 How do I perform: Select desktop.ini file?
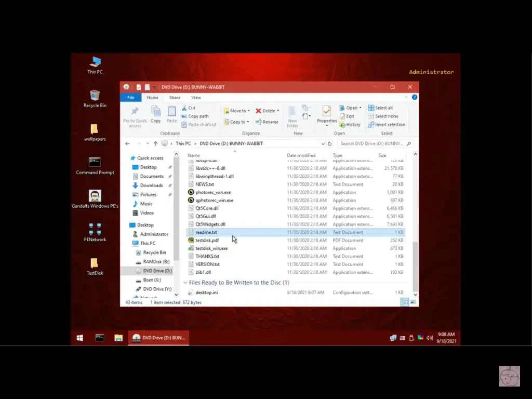tap(296, 292)
